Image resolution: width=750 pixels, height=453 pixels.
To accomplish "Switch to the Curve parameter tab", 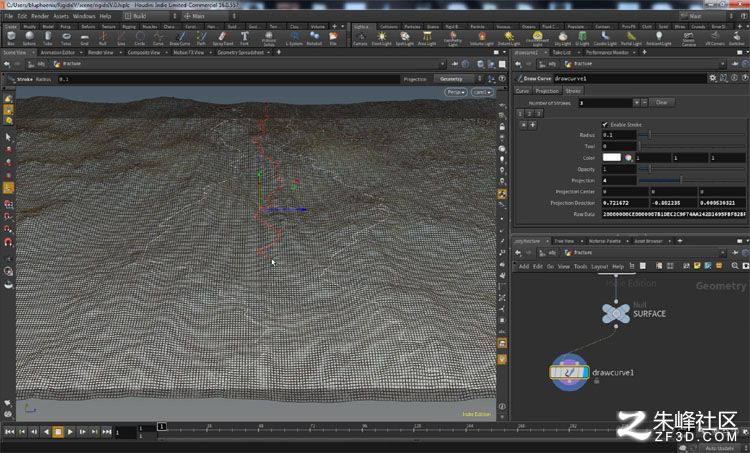I will coord(522,91).
